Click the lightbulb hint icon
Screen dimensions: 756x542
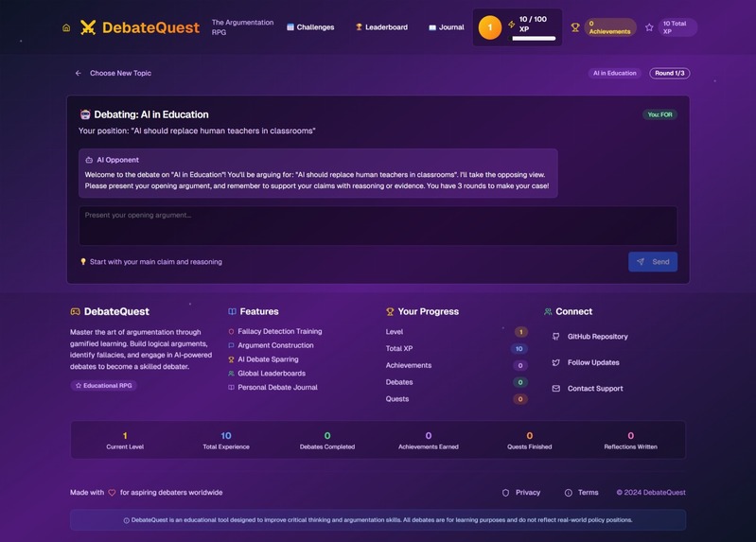83,262
